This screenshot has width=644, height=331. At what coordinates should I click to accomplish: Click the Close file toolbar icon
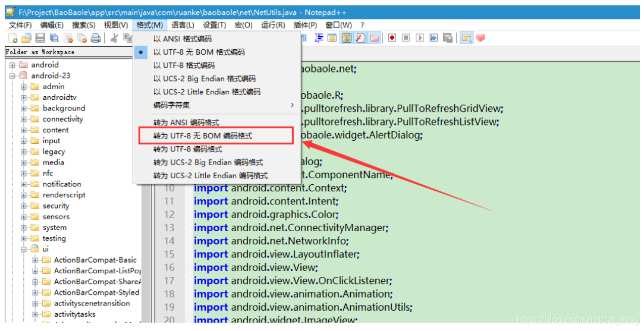click(x=68, y=38)
